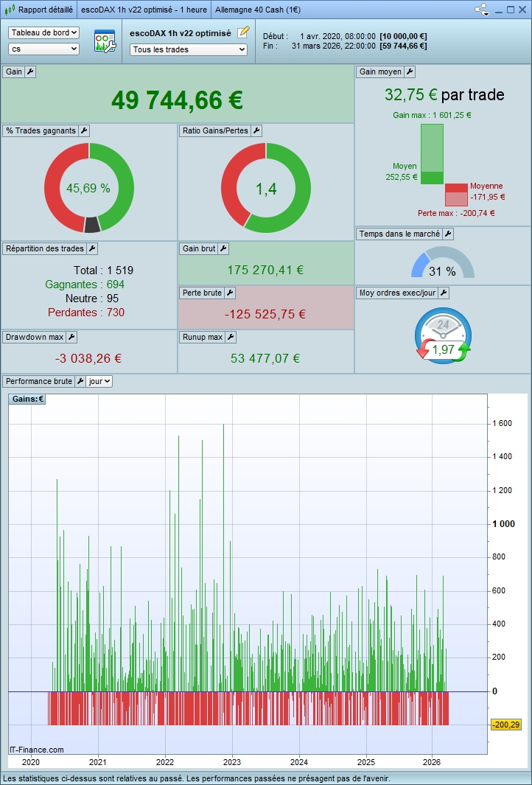Click the Runup max wrench icon
Image resolution: width=532 pixels, height=785 pixels.
[230, 337]
